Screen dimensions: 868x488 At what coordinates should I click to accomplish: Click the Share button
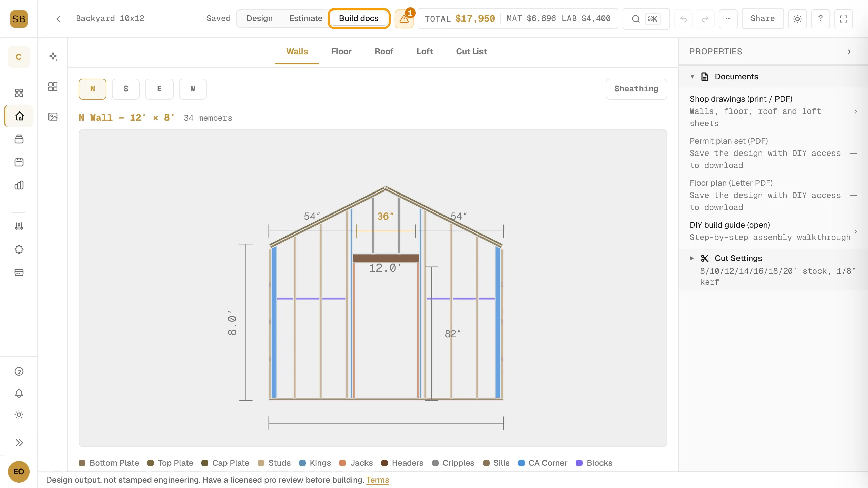(763, 19)
